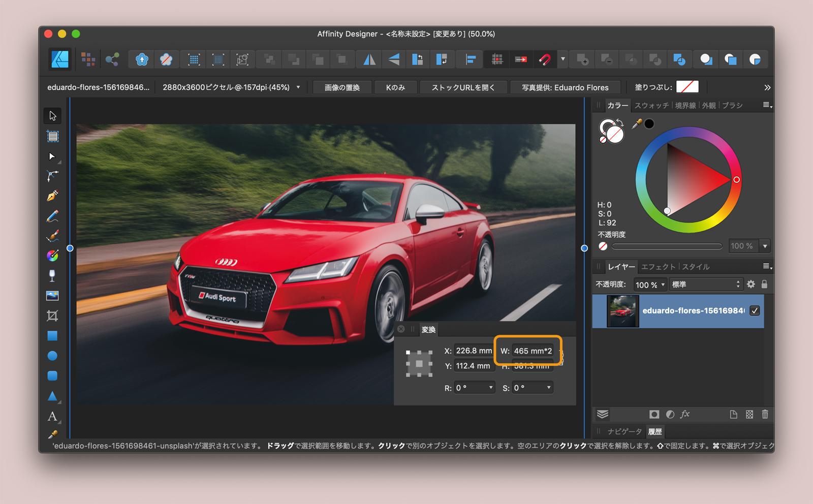Viewport: 813px width, 504px height.
Task: Switch to Pixel persona icon
Action: pos(88,59)
